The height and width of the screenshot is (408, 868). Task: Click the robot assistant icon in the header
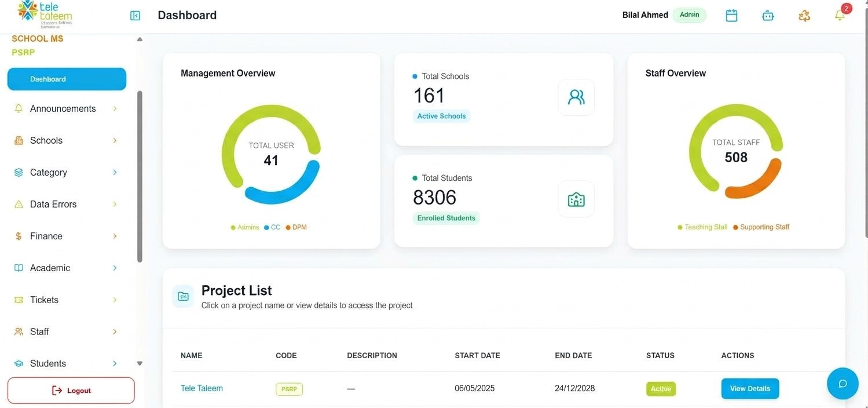click(768, 16)
